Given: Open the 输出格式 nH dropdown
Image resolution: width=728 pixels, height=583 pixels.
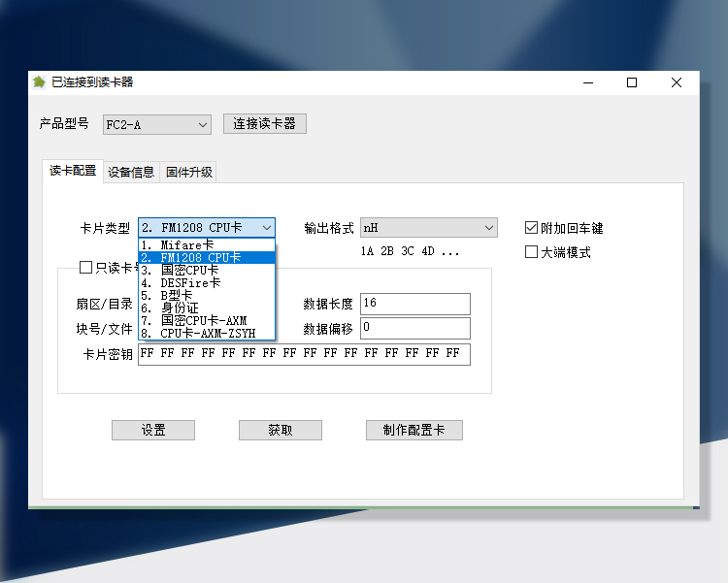Looking at the screenshot, I should coord(428,227).
